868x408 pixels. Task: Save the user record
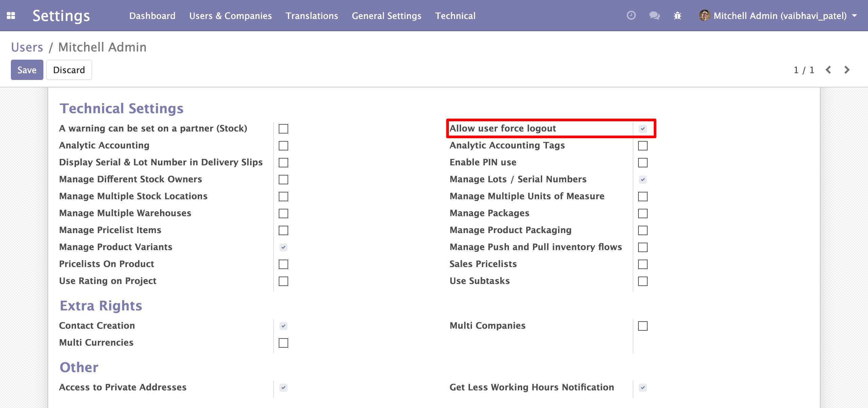(x=27, y=70)
